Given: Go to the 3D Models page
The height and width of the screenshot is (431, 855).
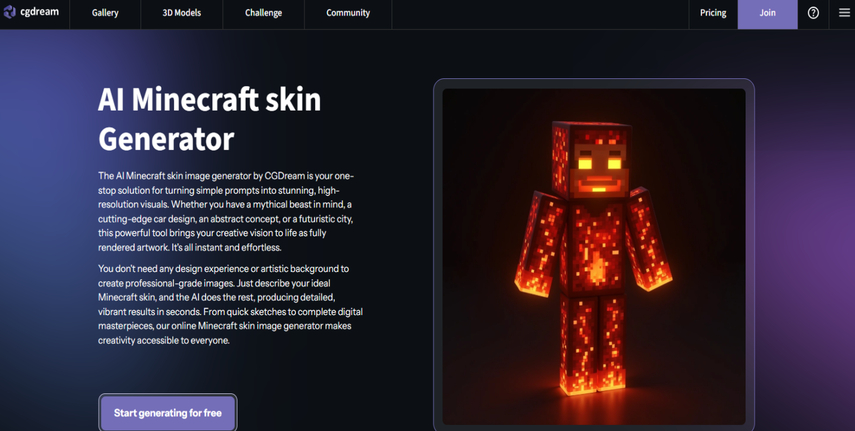Looking at the screenshot, I should tap(181, 13).
